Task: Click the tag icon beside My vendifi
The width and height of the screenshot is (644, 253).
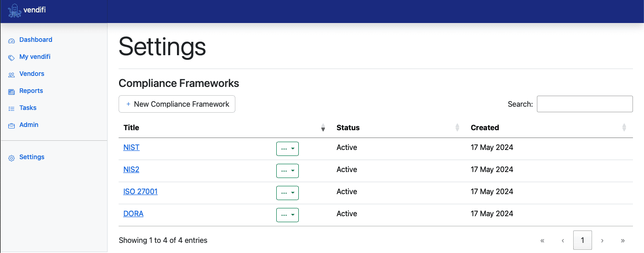Action: [11, 57]
